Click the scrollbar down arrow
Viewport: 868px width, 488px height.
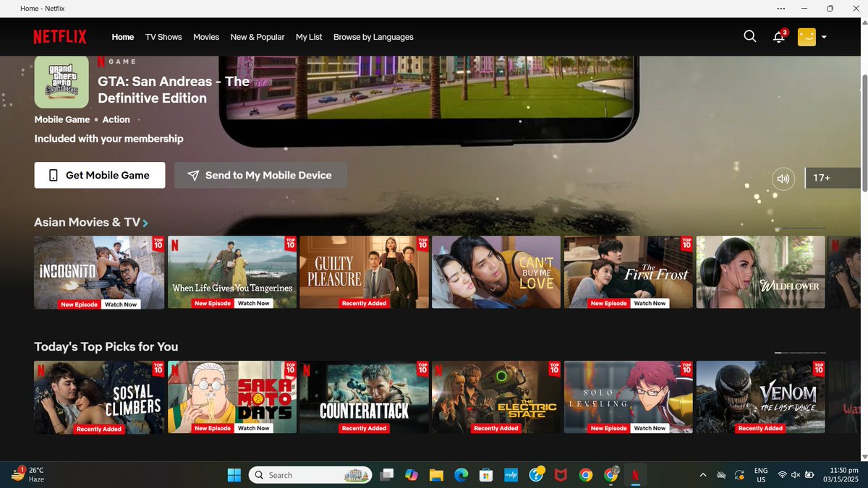(864, 456)
